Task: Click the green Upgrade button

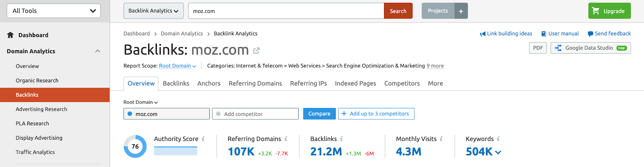Action: tap(609, 11)
